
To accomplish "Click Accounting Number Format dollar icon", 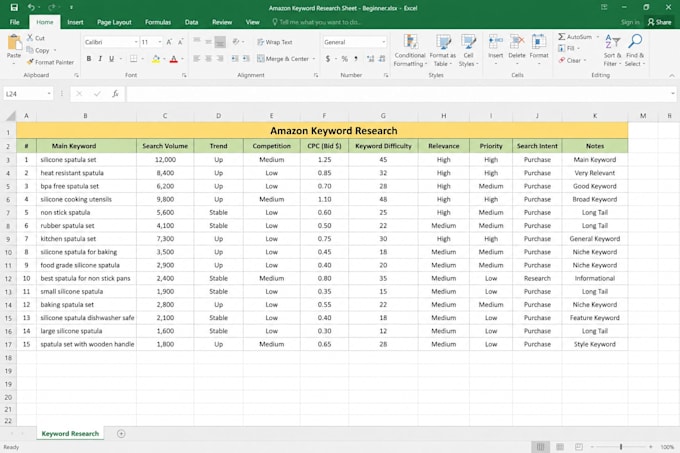I will pyautogui.click(x=328, y=59).
